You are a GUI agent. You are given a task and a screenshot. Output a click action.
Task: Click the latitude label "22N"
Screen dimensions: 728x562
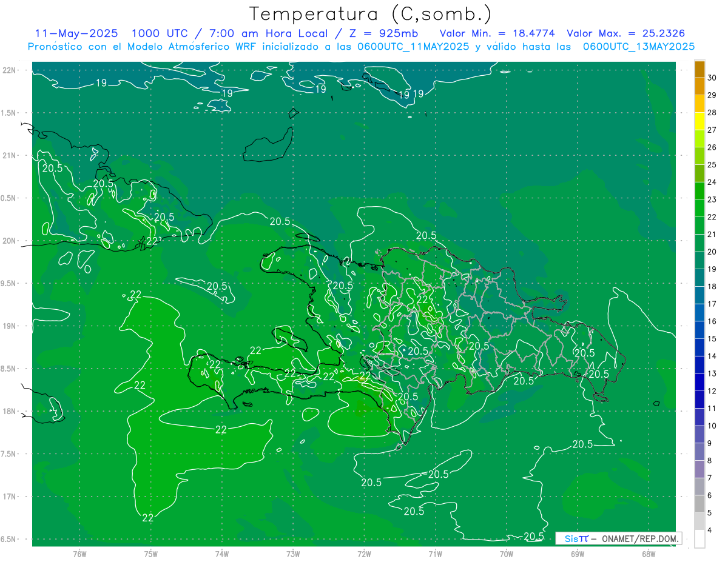click(10, 70)
